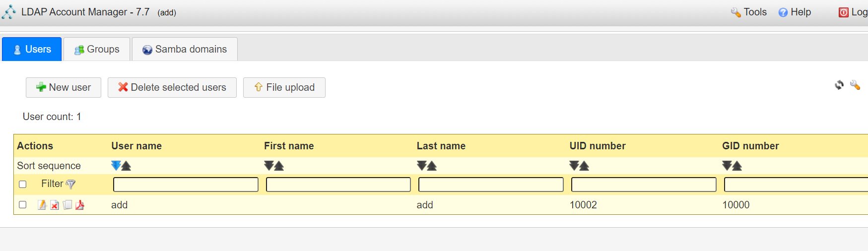This screenshot has height=251, width=868.
Task: Toggle the select-all checkbox in the Filter row
Action: 22,184
